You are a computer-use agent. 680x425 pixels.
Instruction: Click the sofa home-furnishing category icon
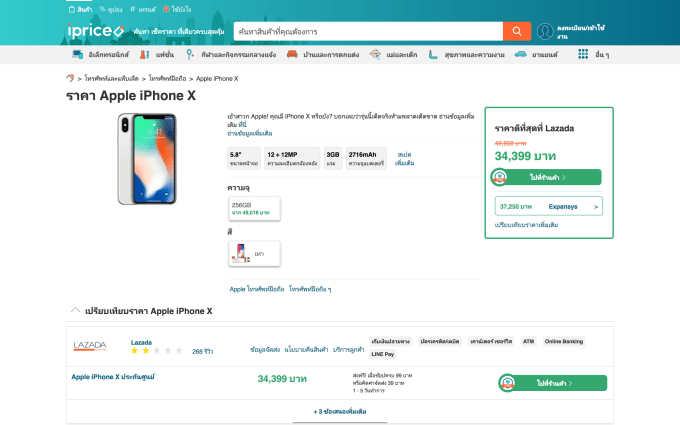click(x=292, y=53)
